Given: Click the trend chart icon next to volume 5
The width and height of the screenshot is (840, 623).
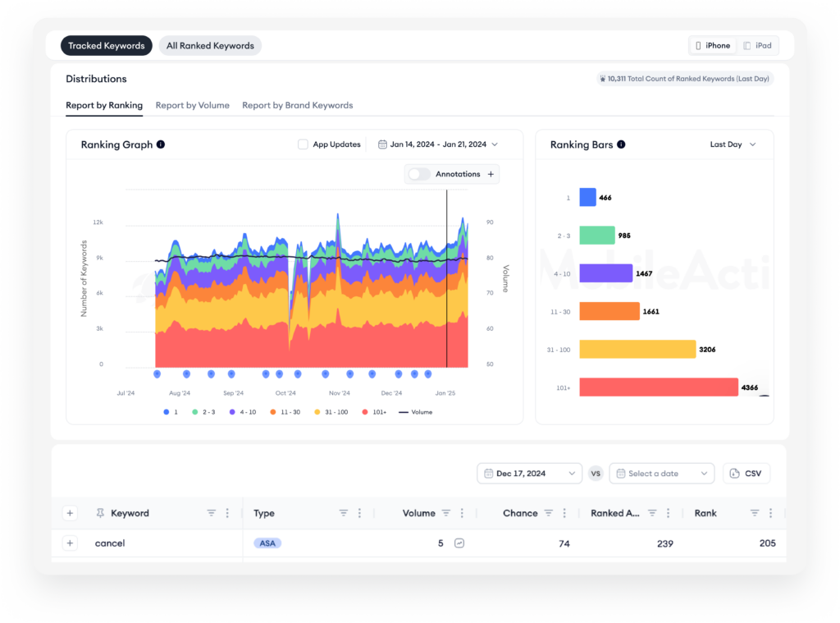Looking at the screenshot, I should pyautogui.click(x=459, y=543).
